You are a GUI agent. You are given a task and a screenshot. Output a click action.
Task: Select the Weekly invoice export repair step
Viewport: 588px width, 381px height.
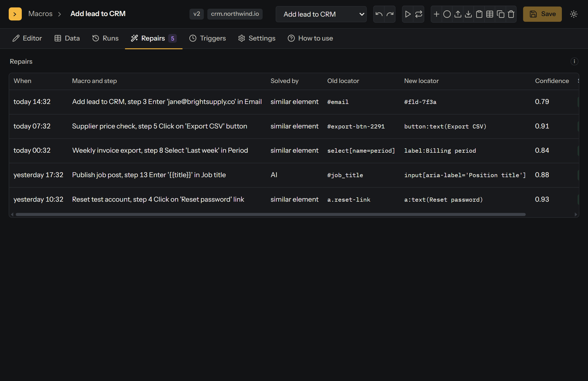160,150
